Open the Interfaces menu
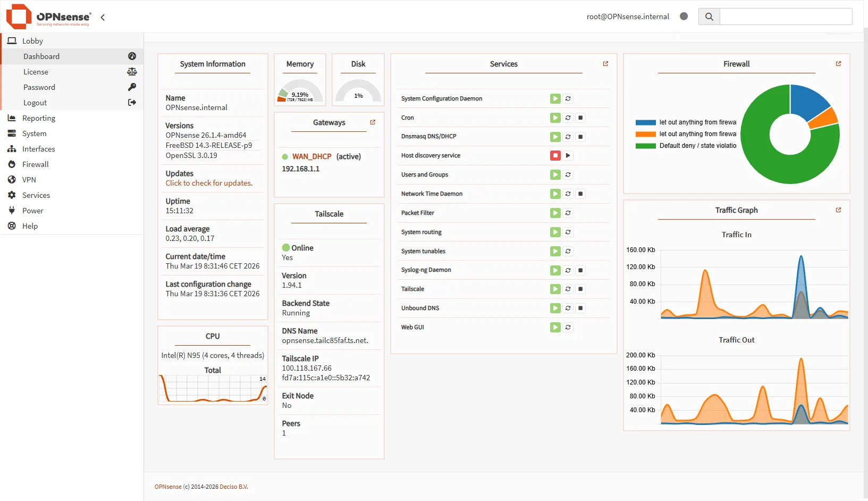Screen dimensions: 868x501 38,149
